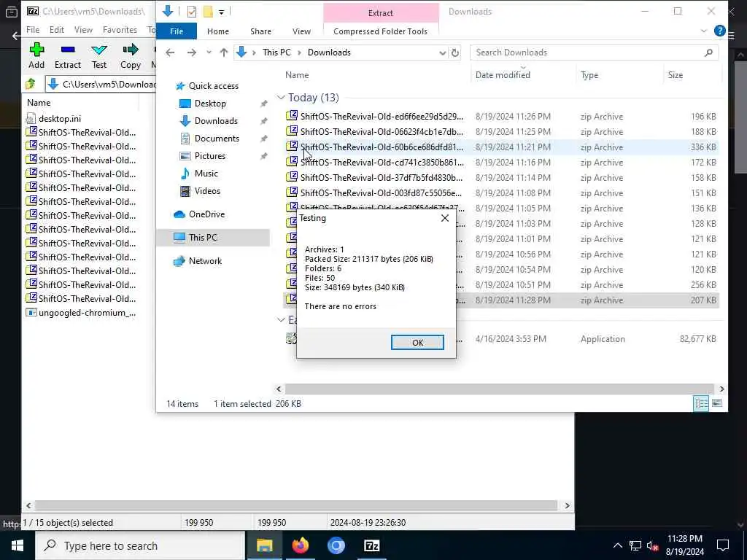Expand the address bar history dropdown
This screenshot has height=560, width=747.
click(x=442, y=52)
